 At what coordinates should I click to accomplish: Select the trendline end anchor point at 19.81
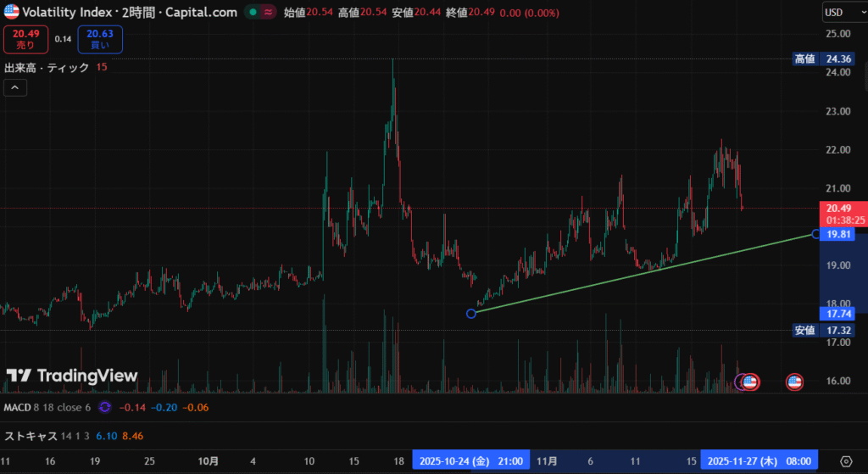pyautogui.click(x=815, y=233)
